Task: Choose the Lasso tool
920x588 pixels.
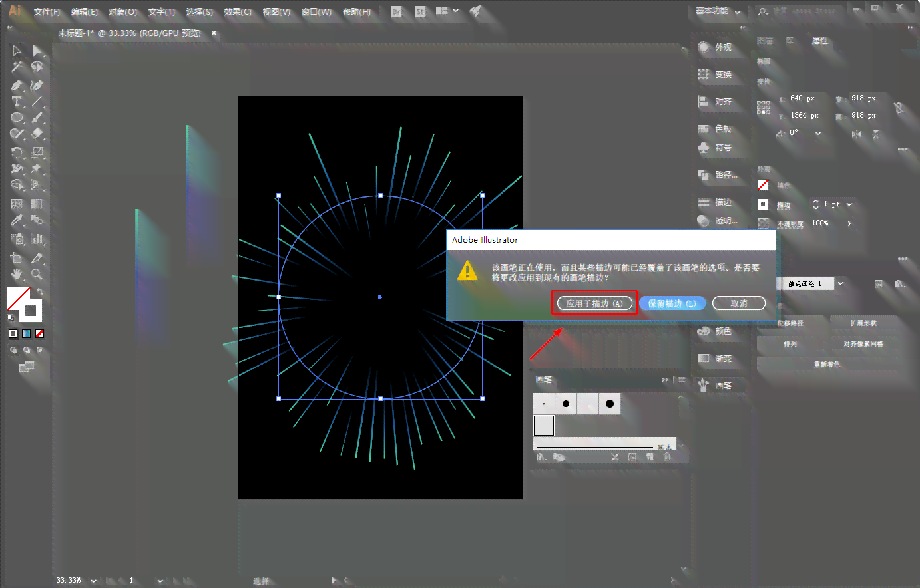Action: click(38, 67)
